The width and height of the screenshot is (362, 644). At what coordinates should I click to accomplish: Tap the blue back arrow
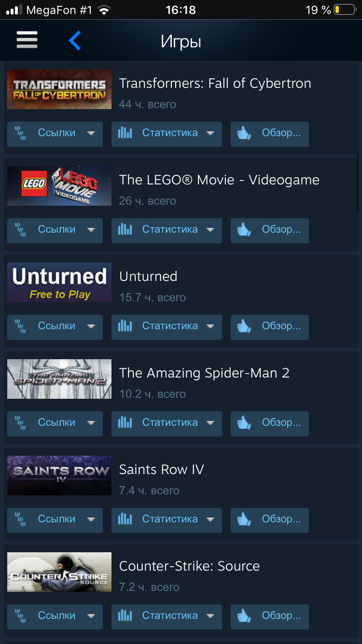point(74,41)
